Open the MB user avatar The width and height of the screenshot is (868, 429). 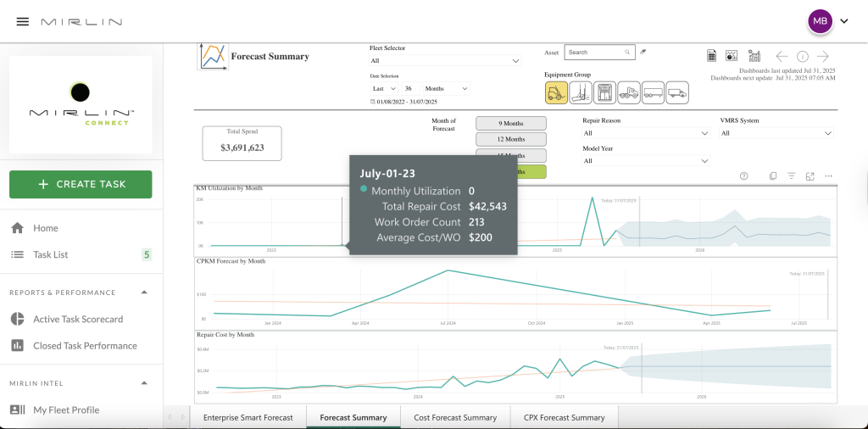[x=821, y=21]
